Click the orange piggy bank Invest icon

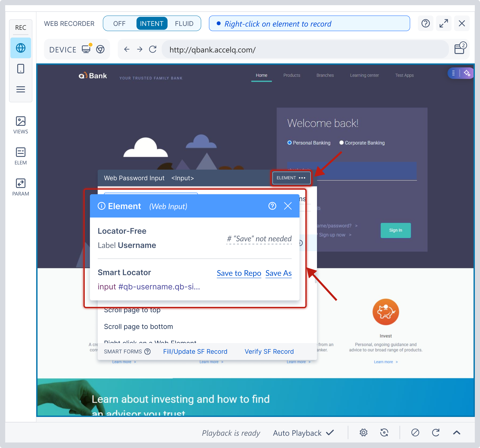[386, 312]
